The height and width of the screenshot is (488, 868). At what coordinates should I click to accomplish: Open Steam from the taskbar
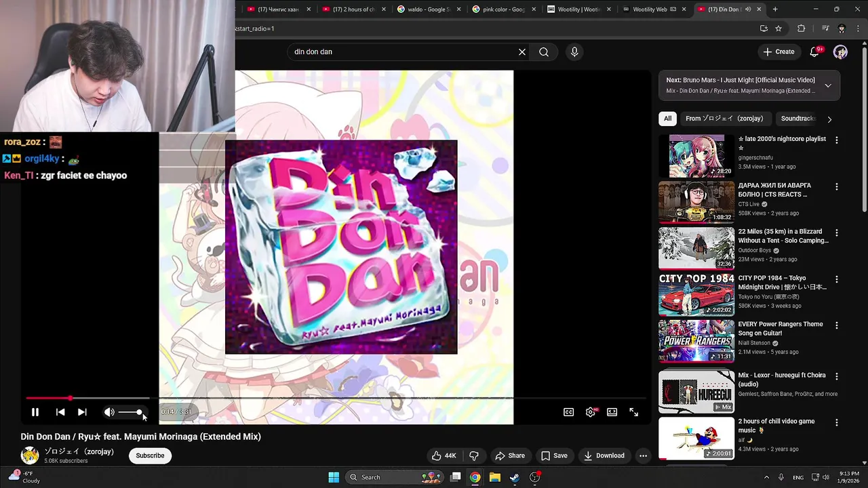[x=515, y=477]
